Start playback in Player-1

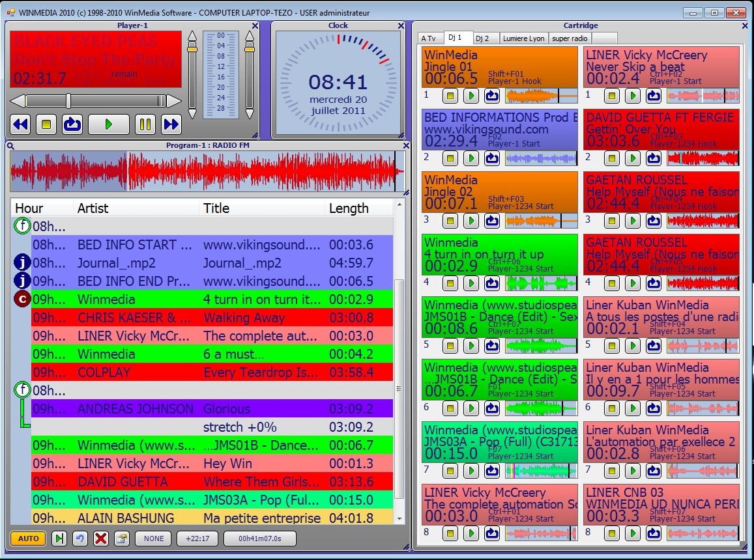tap(109, 125)
